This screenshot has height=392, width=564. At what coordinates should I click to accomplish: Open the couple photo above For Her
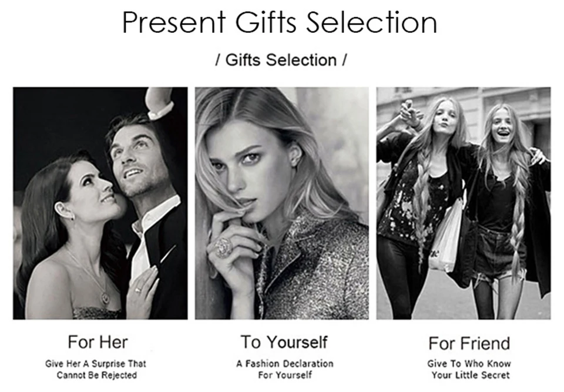coord(100,203)
